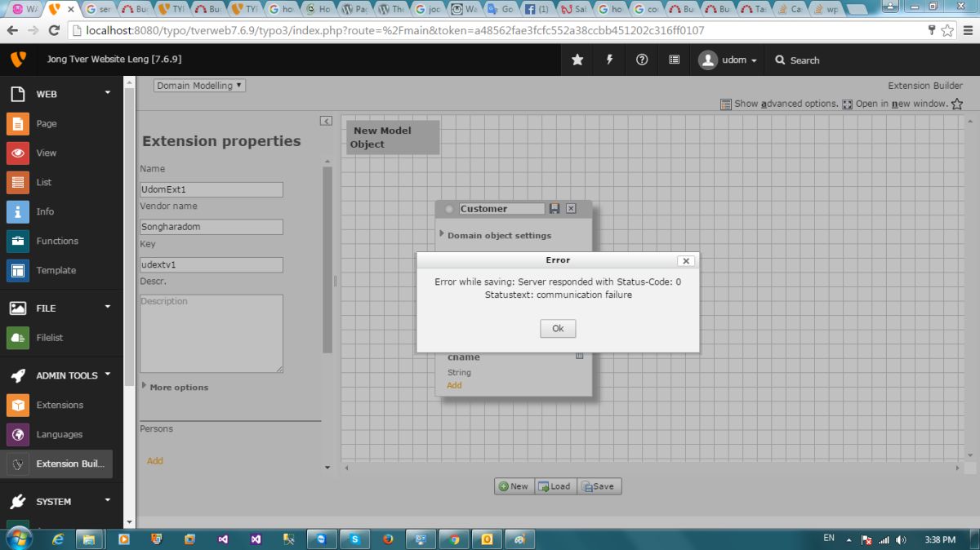Open the Page module icon
This screenshot has height=550, width=980.
tap(17, 123)
